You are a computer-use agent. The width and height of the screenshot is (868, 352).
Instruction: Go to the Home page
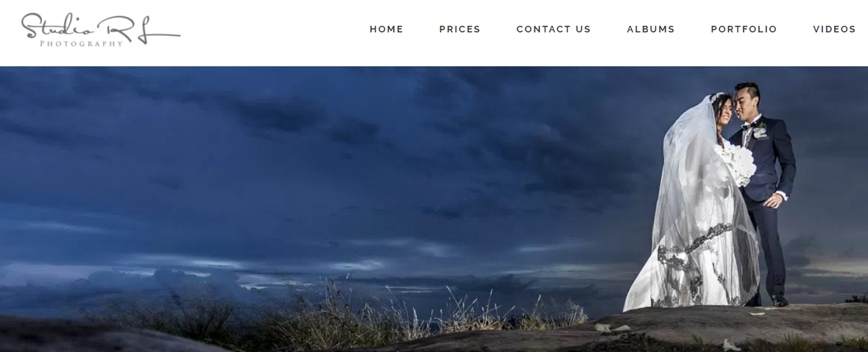tap(387, 29)
